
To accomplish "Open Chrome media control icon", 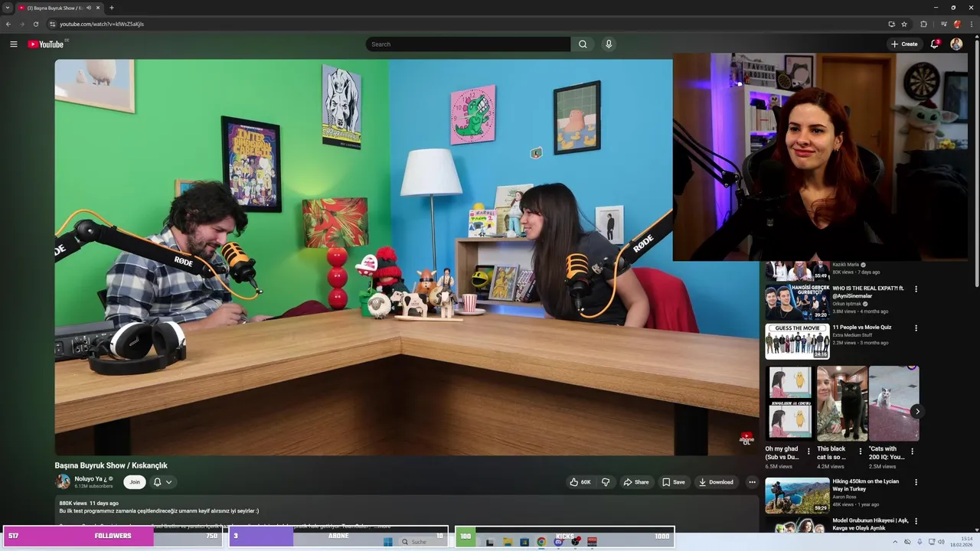I will tap(944, 24).
